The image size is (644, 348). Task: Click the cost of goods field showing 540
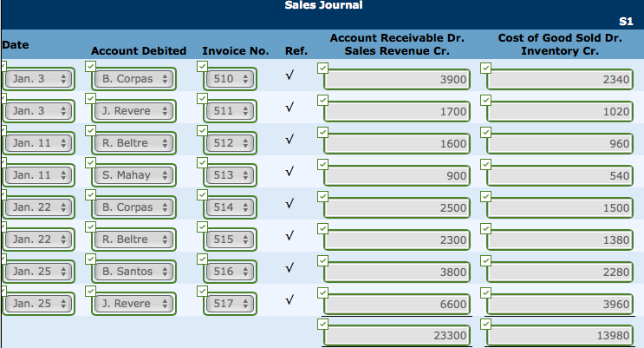pyautogui.click(x=559, y=175)
